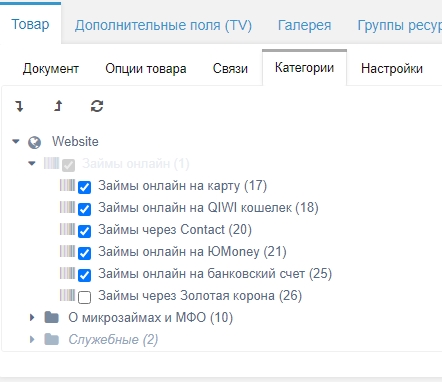Click the greyed checkbox of Займы онлайн (1)
Image resolution: width=442 pixels, height=382 pixels.
pos(68,165)
